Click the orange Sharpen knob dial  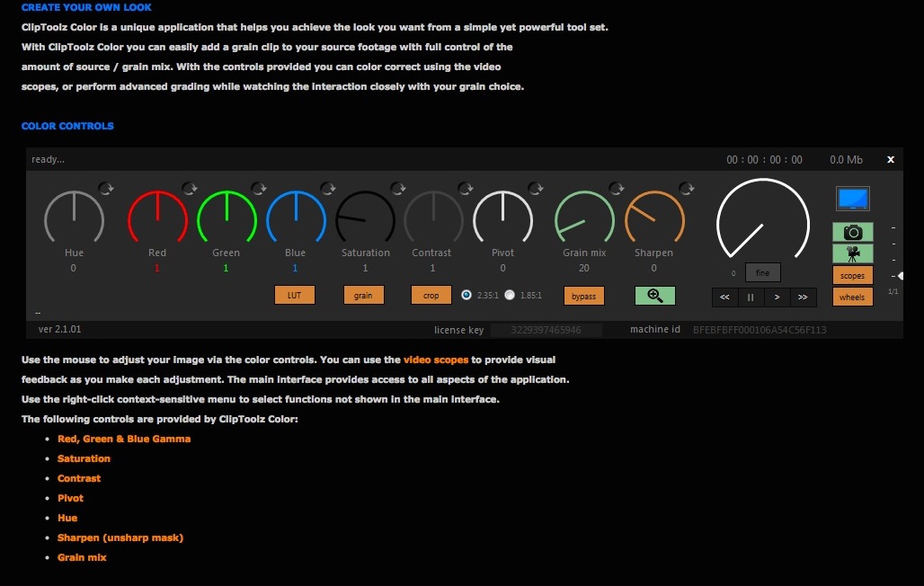pyautogui.click(x=654, y=217)
